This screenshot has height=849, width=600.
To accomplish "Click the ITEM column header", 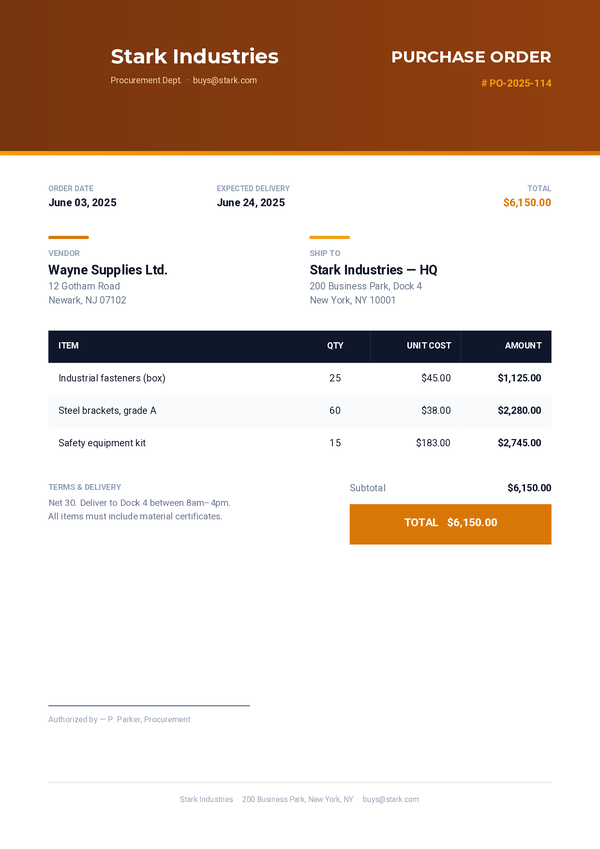I will pos(68,345).
